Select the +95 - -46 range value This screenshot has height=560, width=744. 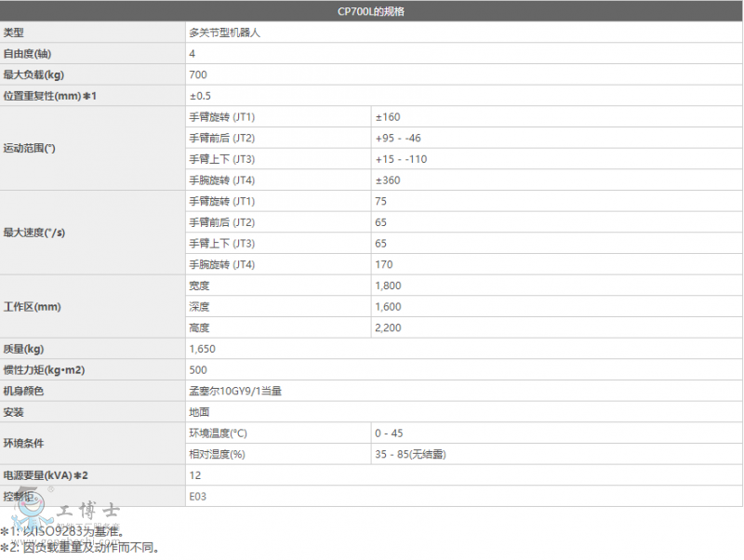(x=398, y=139)
